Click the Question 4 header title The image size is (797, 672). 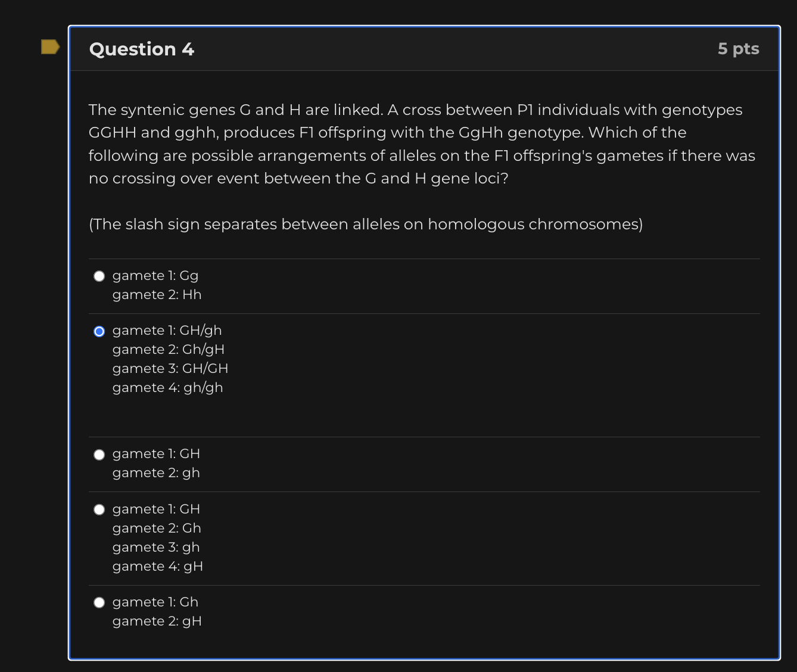142,49
